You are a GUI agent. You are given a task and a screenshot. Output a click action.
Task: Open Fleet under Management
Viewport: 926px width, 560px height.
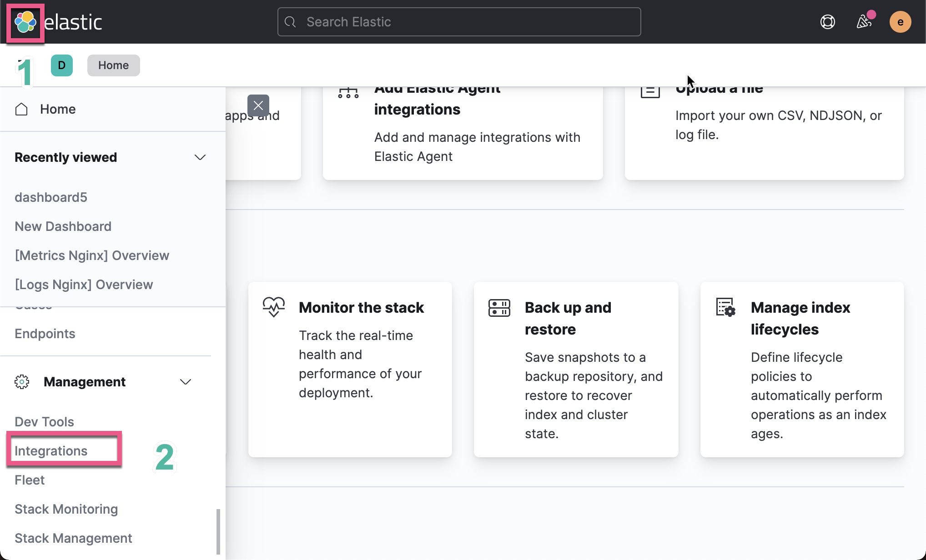pos(30,480)
